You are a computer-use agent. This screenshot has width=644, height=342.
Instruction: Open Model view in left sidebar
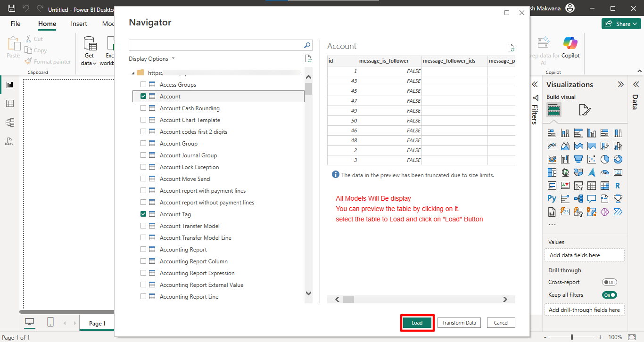click(9, 122)
